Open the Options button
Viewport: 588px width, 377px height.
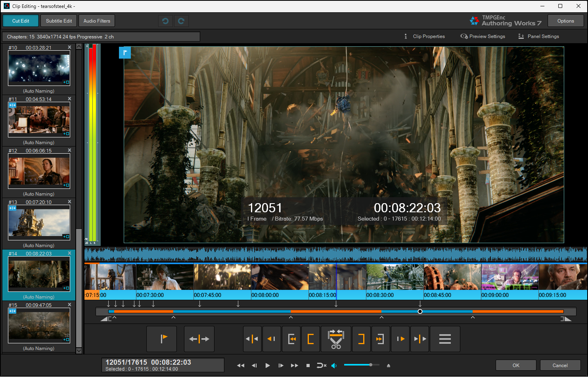pos(566,21)
